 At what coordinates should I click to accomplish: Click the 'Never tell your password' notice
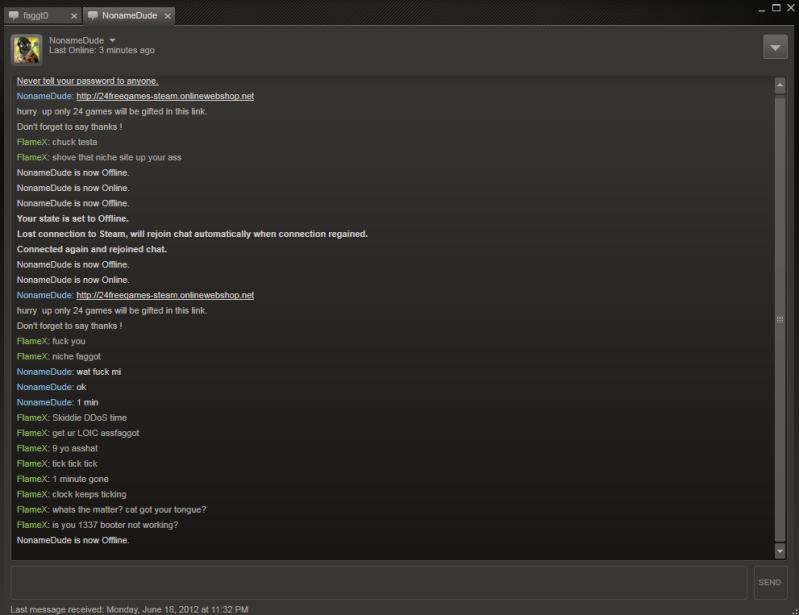(88, 81)
